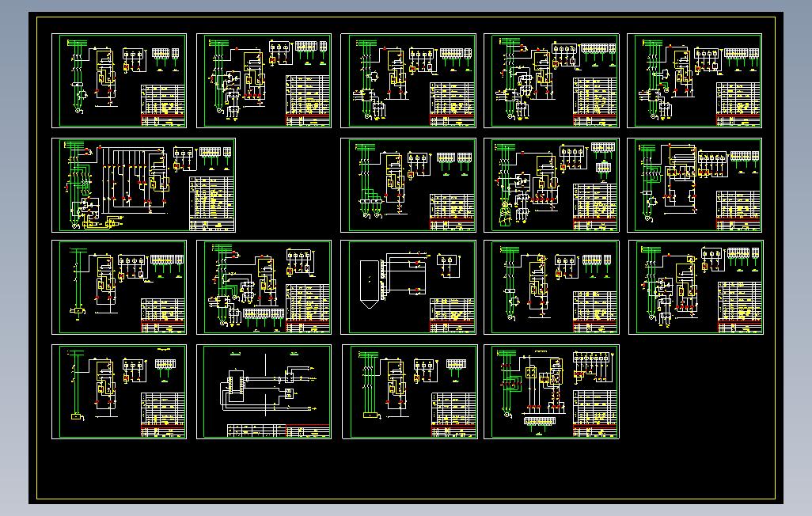Screen dimensions: 812x516
Task: Select the fourth-column sheet in the second row
Action: click(552, 185)
